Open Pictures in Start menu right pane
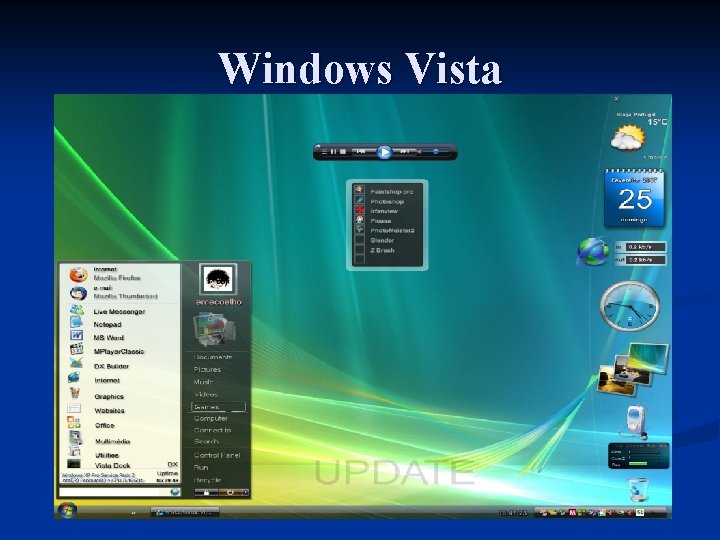The image size is (720, 540). pos(207,369)
